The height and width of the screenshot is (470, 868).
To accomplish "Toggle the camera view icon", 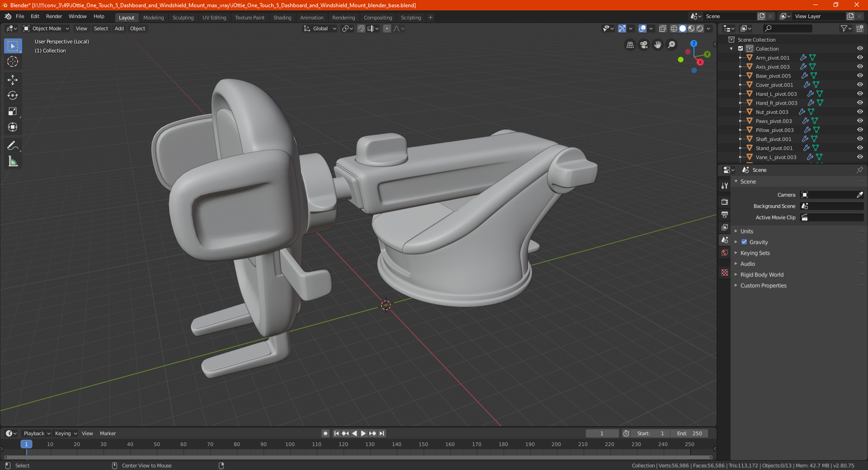I will click(x=644, y=45).
